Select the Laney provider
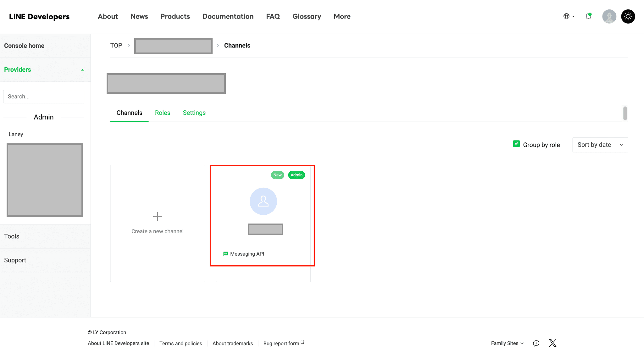Image resolution: width=644 pixels, height=354 pixels. pyautogui.click(x=16, y=134)
